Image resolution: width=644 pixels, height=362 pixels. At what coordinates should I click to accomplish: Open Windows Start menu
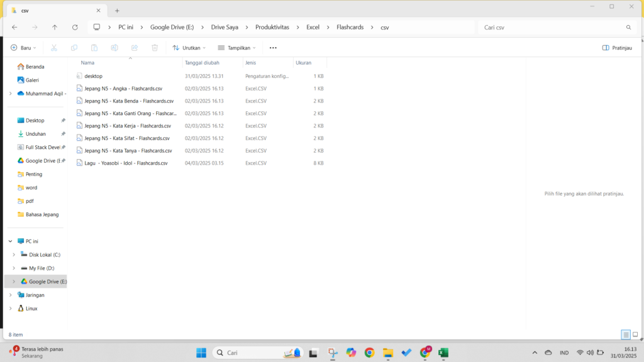(201, 353)
